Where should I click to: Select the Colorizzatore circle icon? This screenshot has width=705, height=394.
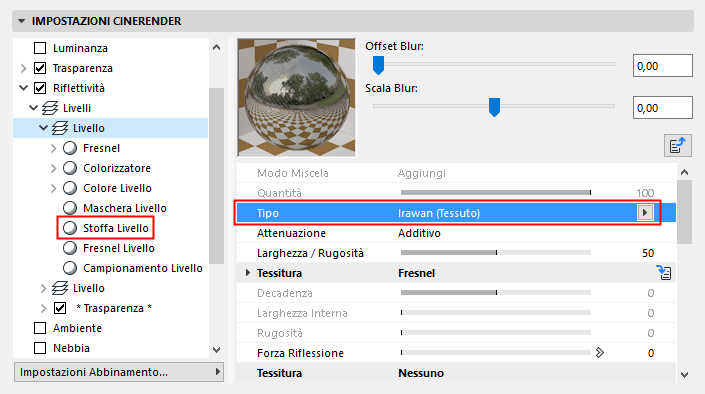click(70, 168)
